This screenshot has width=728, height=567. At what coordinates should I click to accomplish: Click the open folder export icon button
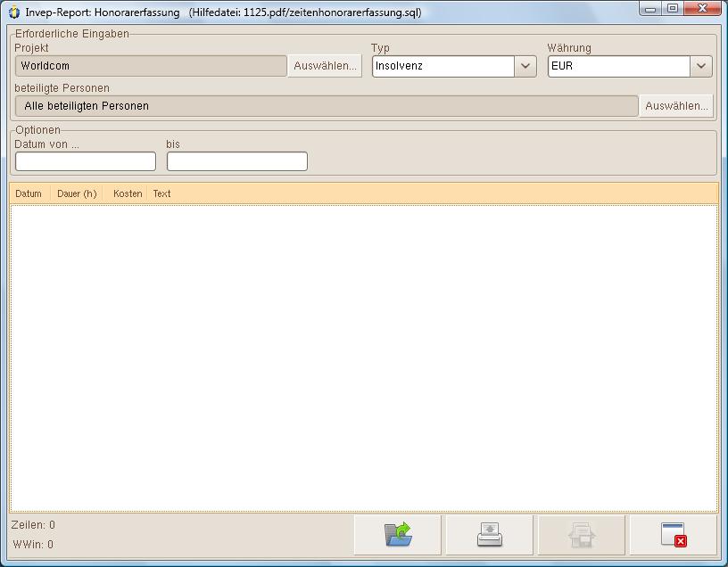397,535
